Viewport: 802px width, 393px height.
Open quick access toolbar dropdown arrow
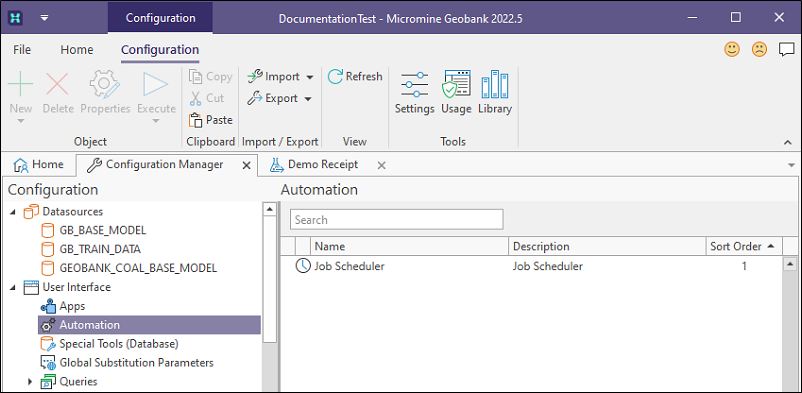(45, 17)
